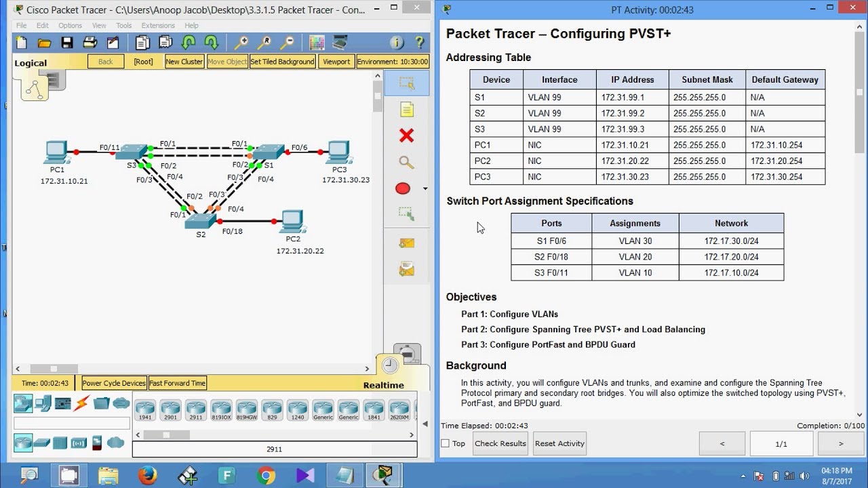The width and height of the screenshot is (868, 488).
Task: Activate the red X Delete tool
Action: point(407,136)
